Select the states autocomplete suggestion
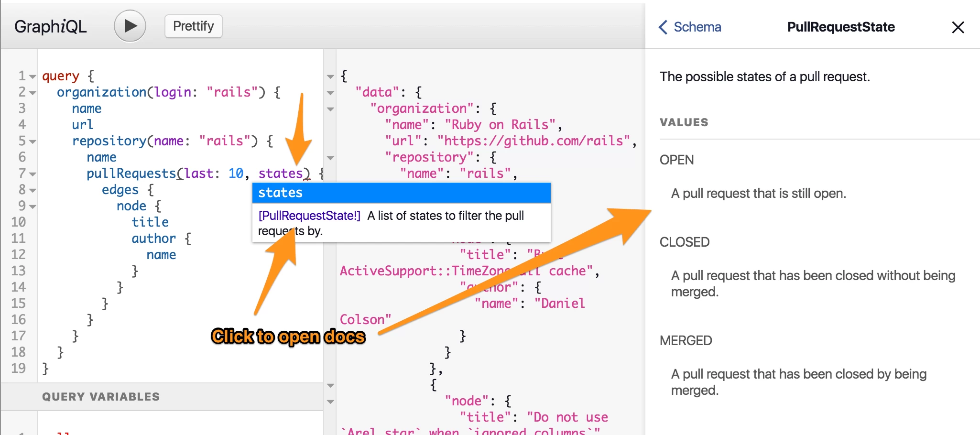 pos(401,193)
